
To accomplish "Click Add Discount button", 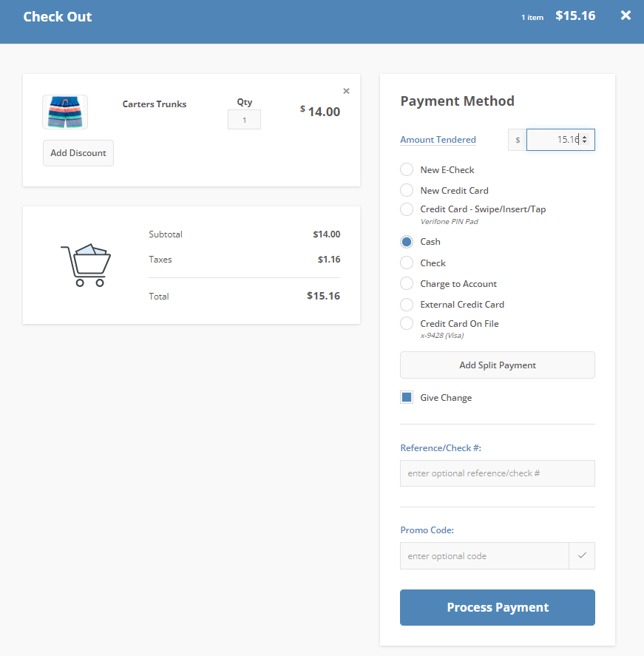I will click(x=78, y=153).
